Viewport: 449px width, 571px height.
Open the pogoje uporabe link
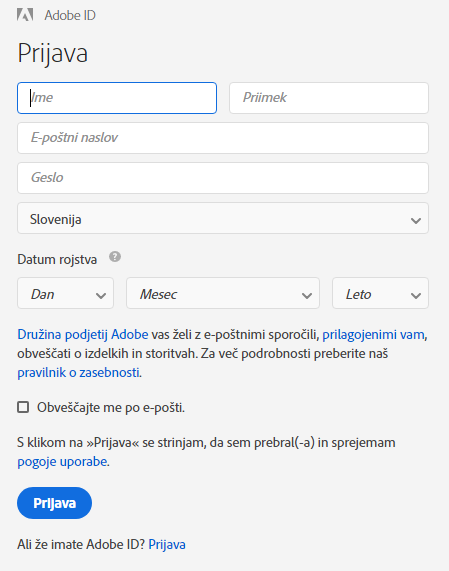pyautogui.click(x=62, y=461)
